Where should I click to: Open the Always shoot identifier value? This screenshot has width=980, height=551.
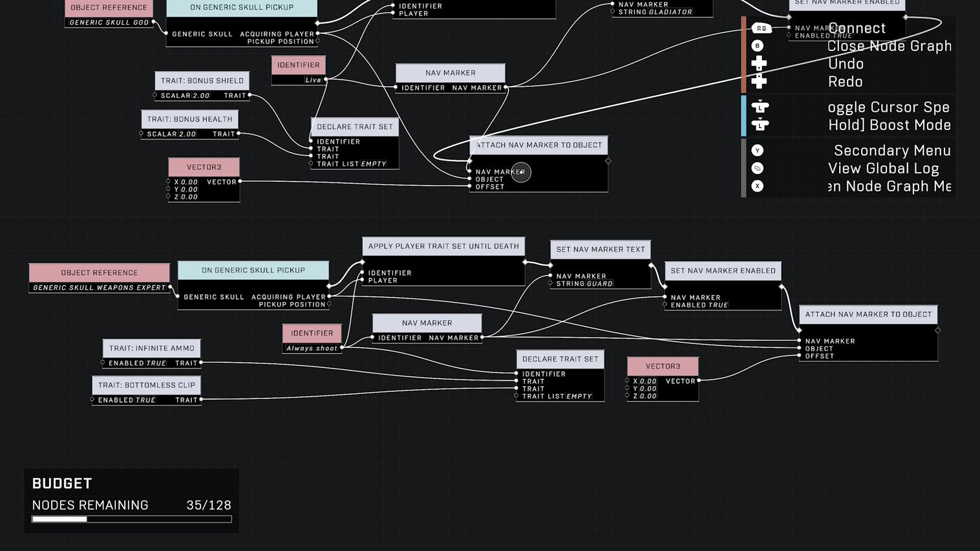[x=312, y=349]
